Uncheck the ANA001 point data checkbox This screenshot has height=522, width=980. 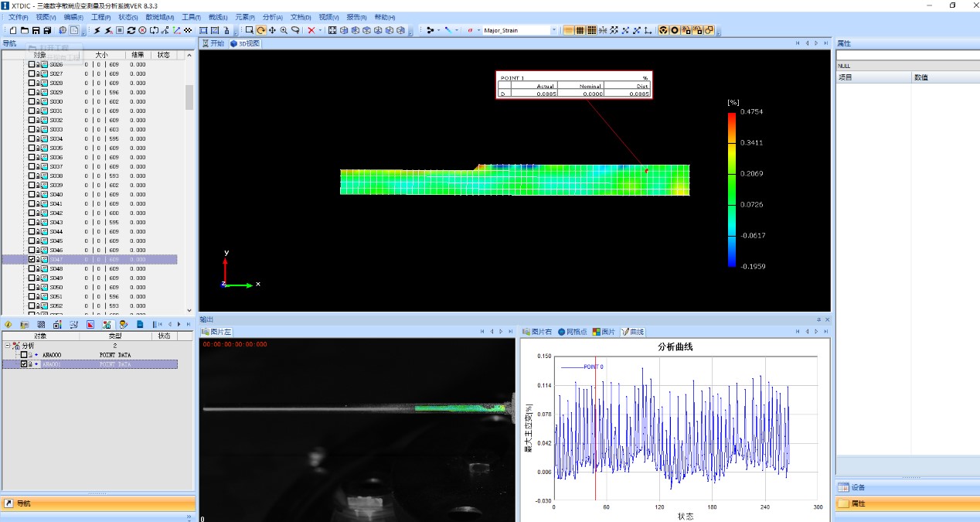point(24,363)
